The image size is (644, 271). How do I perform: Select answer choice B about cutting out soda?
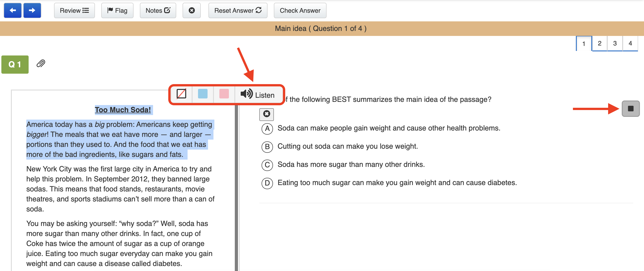pyautogui.click(x=267, y=147)
